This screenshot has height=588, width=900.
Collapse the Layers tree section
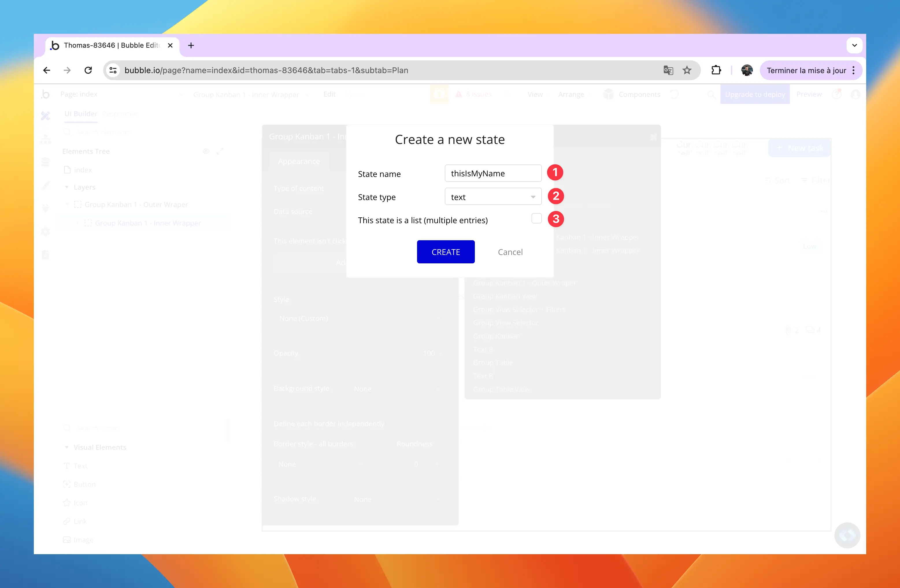(67, 187)
